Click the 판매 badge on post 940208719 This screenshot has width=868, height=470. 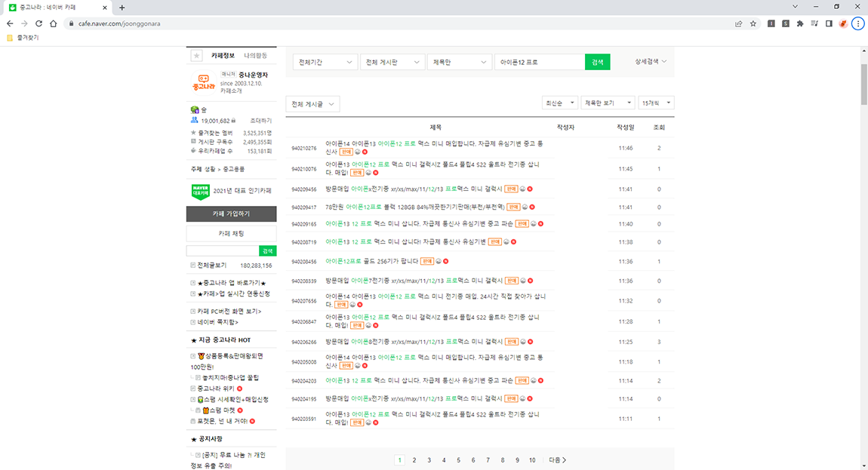tap(495, 242)
